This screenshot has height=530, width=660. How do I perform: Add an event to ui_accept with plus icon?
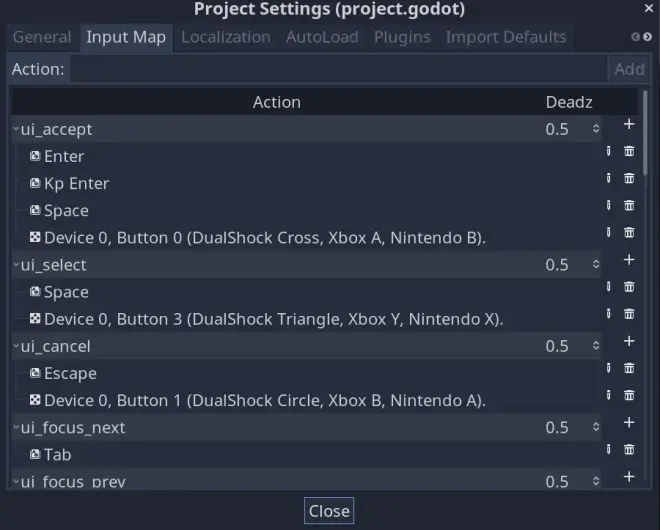click(629, 124)
